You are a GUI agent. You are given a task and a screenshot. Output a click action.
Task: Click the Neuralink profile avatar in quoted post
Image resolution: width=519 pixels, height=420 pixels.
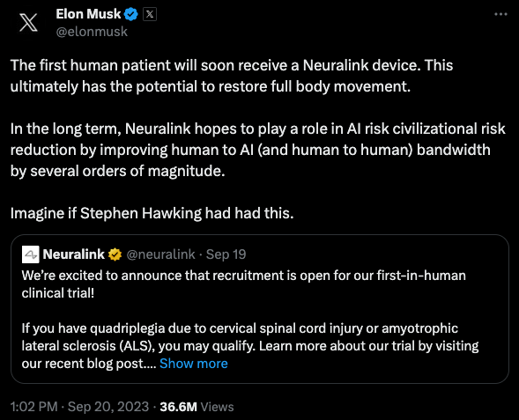pos(31,254)
